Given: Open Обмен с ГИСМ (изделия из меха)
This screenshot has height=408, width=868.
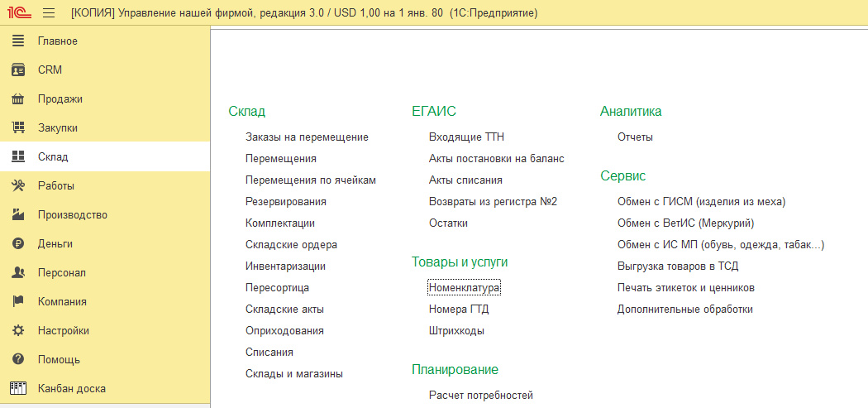Looking at the screenshot, I should 701,202.
